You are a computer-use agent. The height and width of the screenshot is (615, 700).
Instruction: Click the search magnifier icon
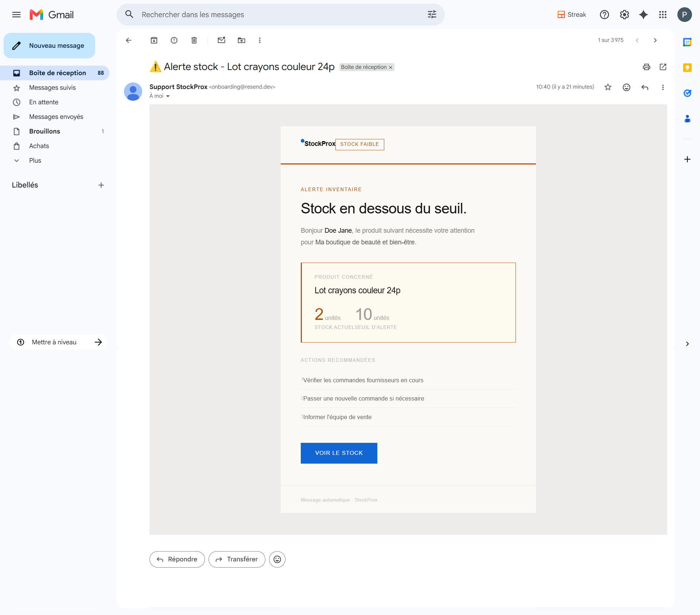pos(129,15)
